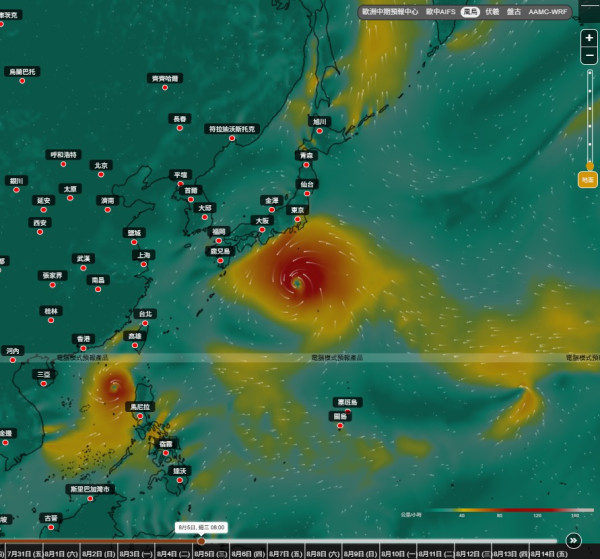The height and width of the screenshot is (559, 600).
Task: Click the orange altitude slider handle
Action: click(590, 166)
